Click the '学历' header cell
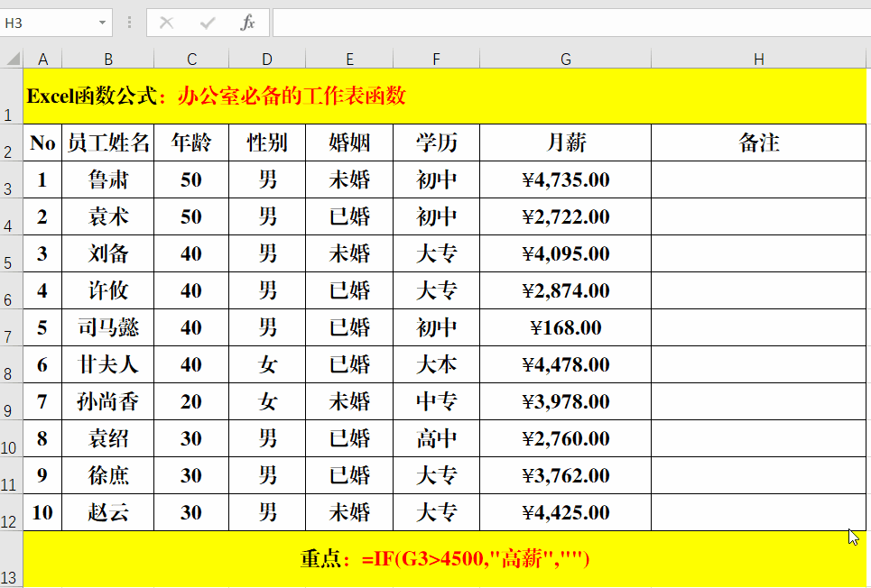The height and width of the screenshot is (588, 871). coord(437,142)
